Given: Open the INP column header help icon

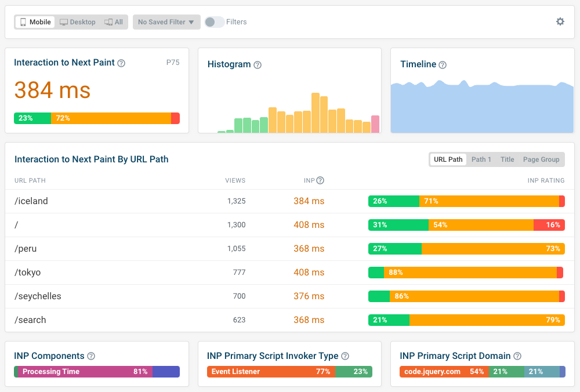Looking at the screenshot, I should click(x=319, y=180).
